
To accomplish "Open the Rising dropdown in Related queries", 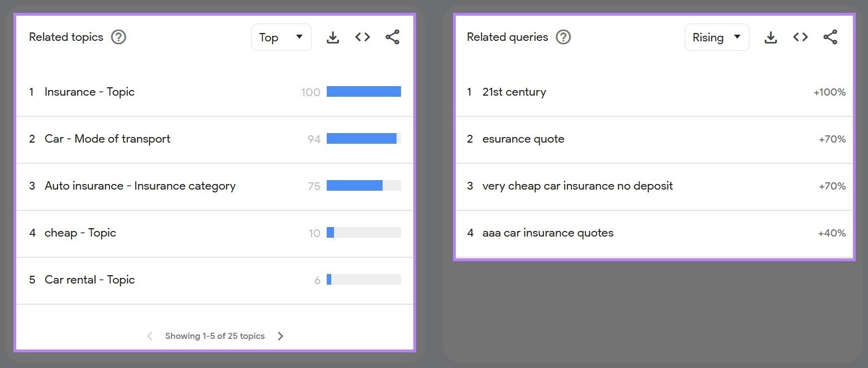I will [x=717, y=37].
